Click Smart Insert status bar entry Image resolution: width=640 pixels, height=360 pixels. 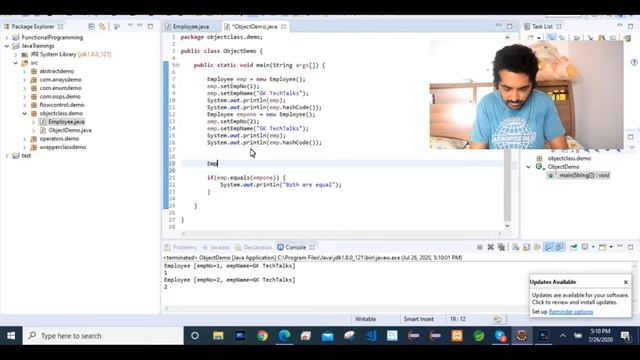pos(418,319)
